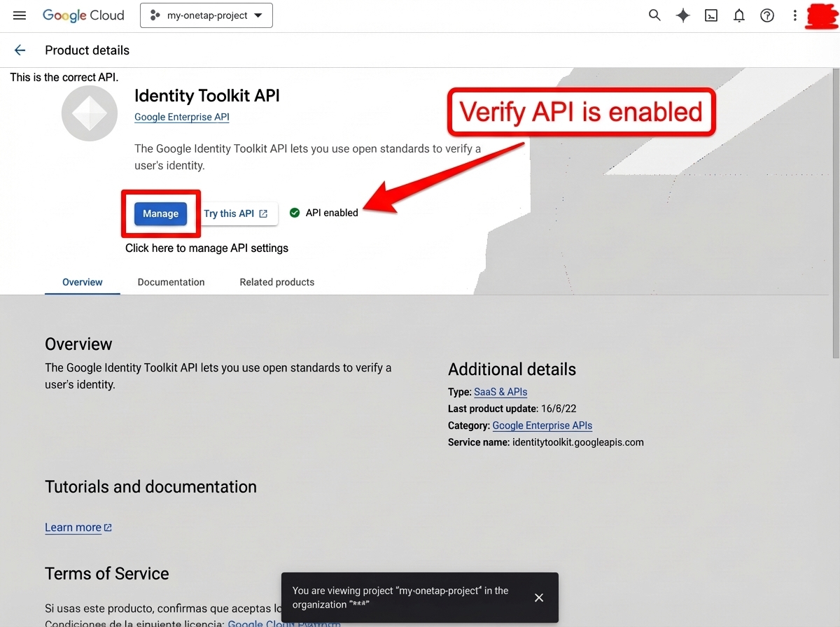
Task: Click the Google Cloud logo
Action: click(83, 15)
